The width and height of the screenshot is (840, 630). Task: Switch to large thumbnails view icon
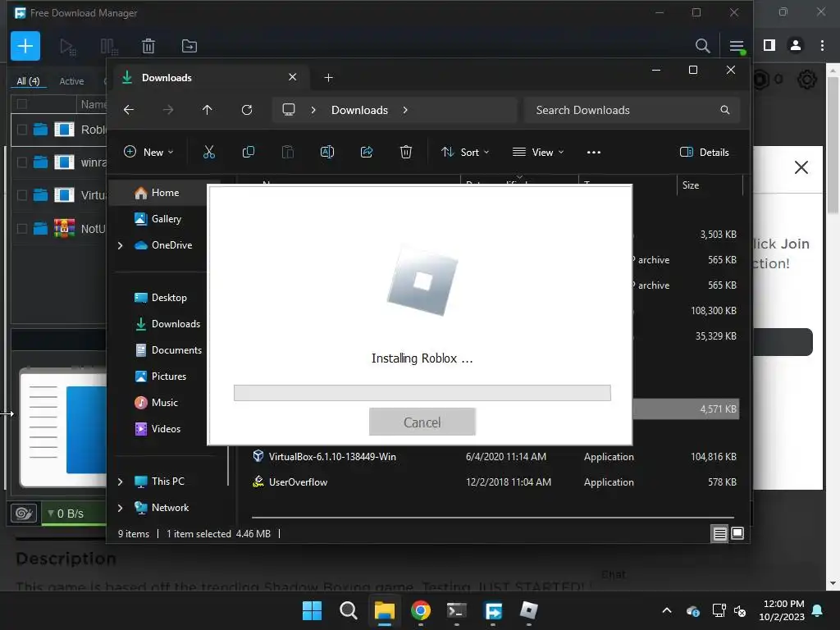point(737,533)
